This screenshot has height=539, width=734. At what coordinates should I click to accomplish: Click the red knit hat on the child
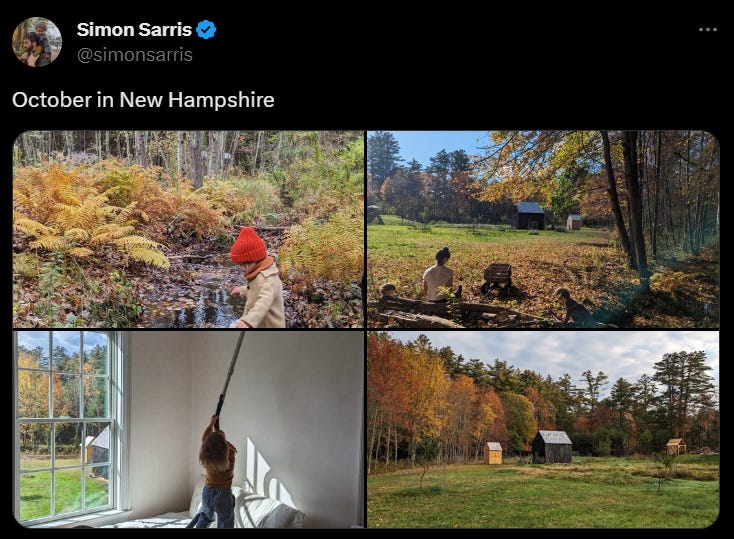[248, 245]
